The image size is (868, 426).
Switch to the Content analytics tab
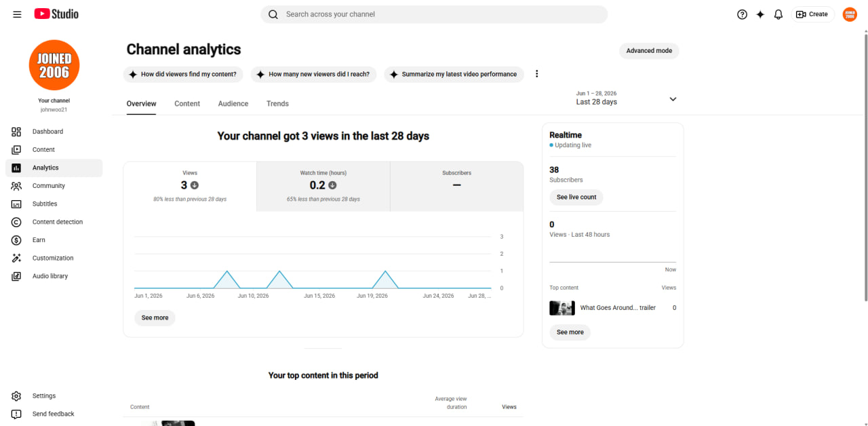(x=187, y=104)
